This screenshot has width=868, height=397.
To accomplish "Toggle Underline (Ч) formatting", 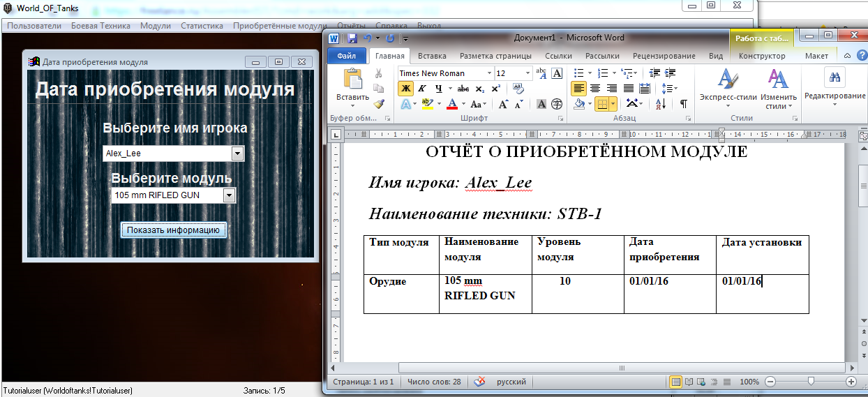I will point(438,89).
